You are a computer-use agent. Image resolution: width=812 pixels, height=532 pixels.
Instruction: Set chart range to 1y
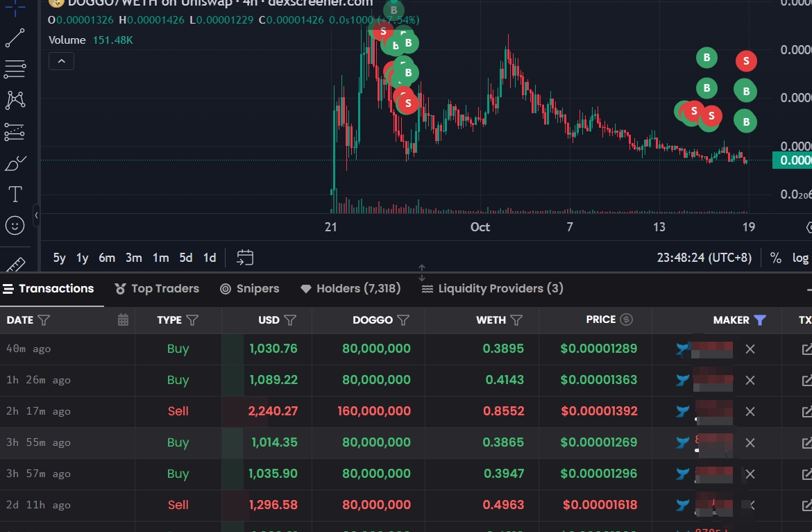point(83,258)
